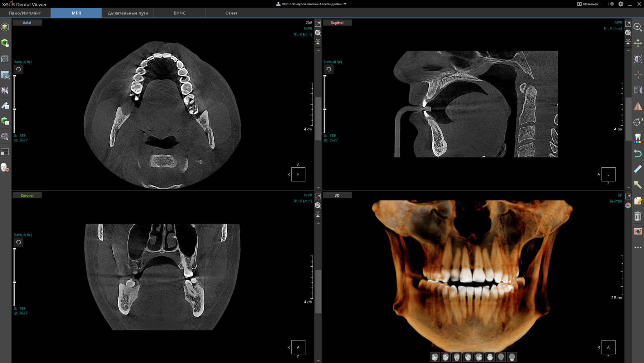
Task: Toggle the screen layout grid icon
Action: coord(5,152)
